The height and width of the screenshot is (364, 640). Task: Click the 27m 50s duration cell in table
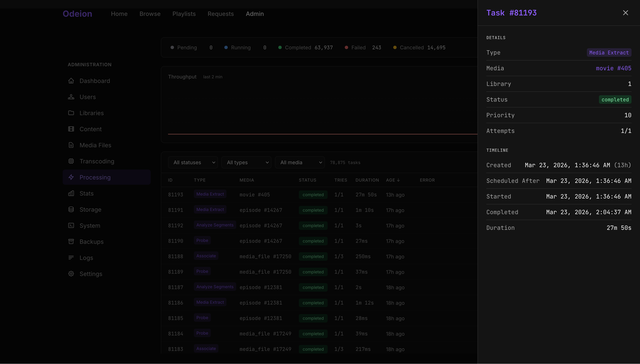(x=366, y=195)
